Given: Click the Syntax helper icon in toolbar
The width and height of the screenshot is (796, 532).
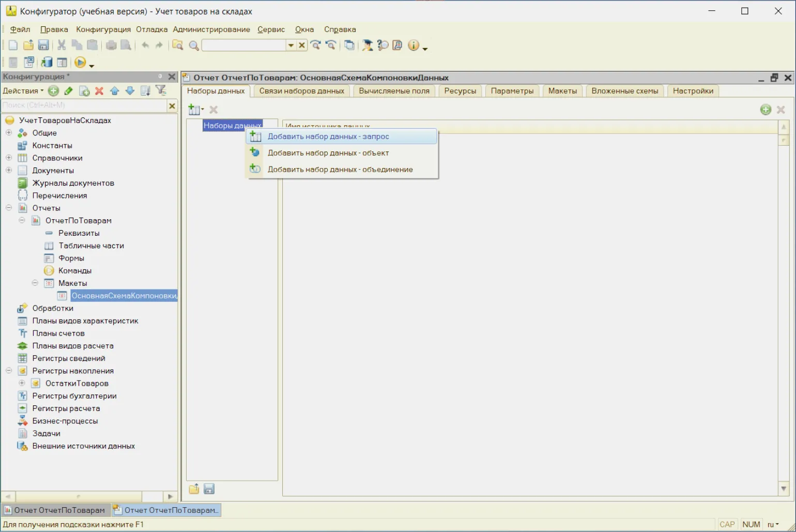Looking at the screenshot, I should pos(397,45).
